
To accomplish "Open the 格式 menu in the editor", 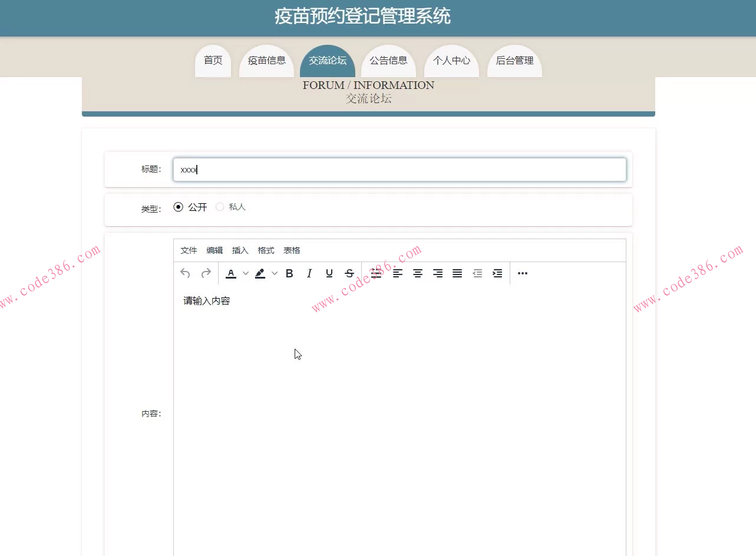I will (266, 250).
